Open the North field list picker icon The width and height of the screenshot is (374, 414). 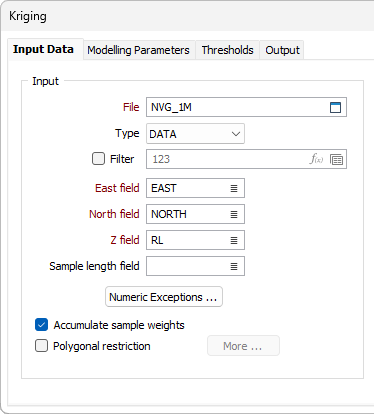[x=234, y=214]
